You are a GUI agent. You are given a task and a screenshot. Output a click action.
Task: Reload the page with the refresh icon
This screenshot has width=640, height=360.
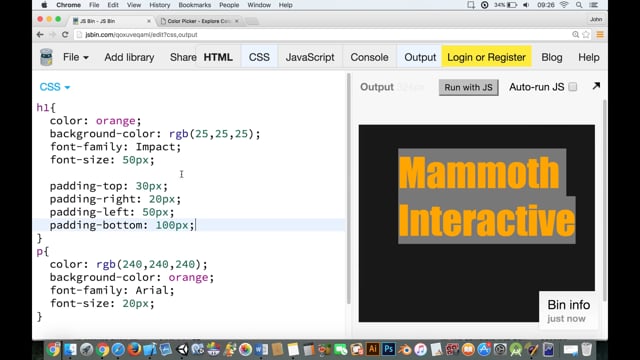tap(65, 35)
